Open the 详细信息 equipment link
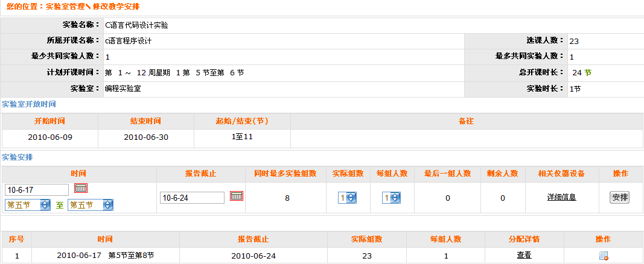644x264 pixels. coord(561,198)
